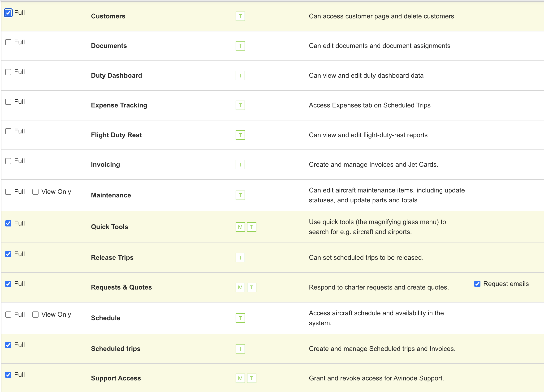This screenshot has width=544, height=392.
Task: Disable the Request emails checkbox
Action: [477, 284]
